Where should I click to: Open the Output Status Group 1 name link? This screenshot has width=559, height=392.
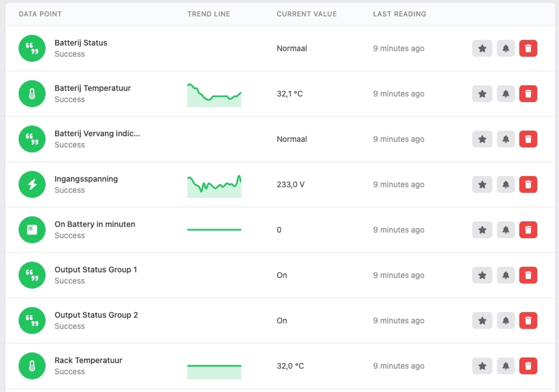(x=96, y=270)
